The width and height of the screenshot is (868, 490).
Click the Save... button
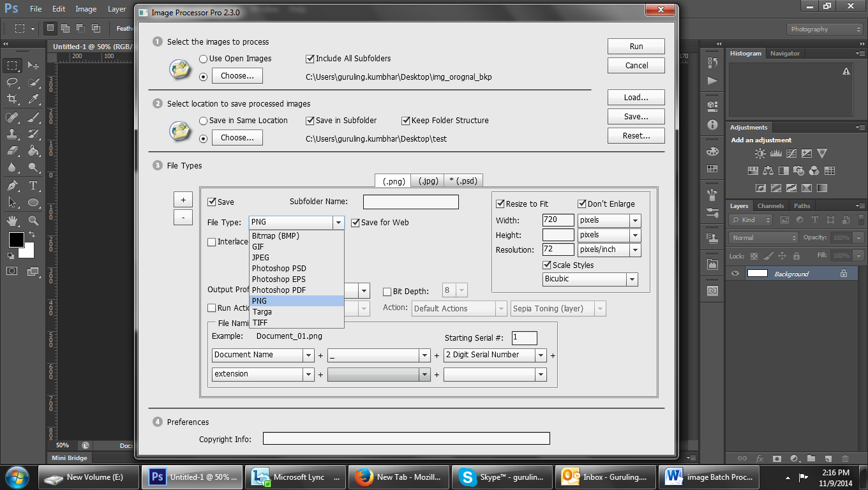coord(636,116)
